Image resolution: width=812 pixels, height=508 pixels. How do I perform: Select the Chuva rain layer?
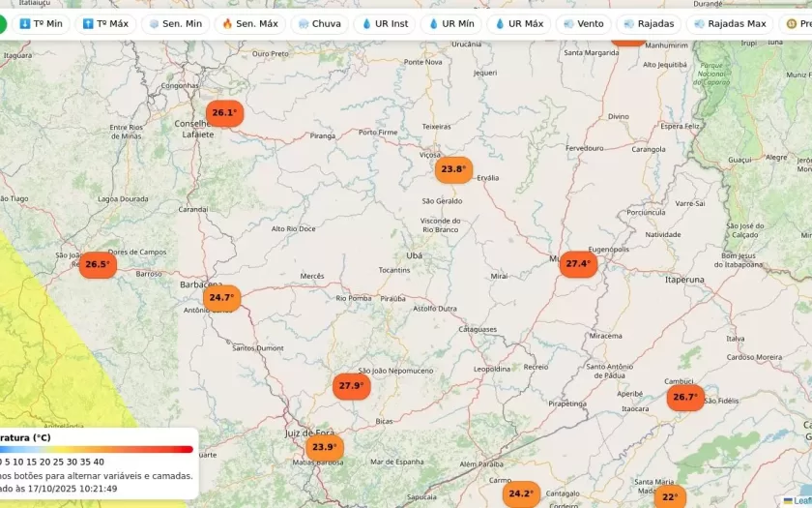click(320, 23)
